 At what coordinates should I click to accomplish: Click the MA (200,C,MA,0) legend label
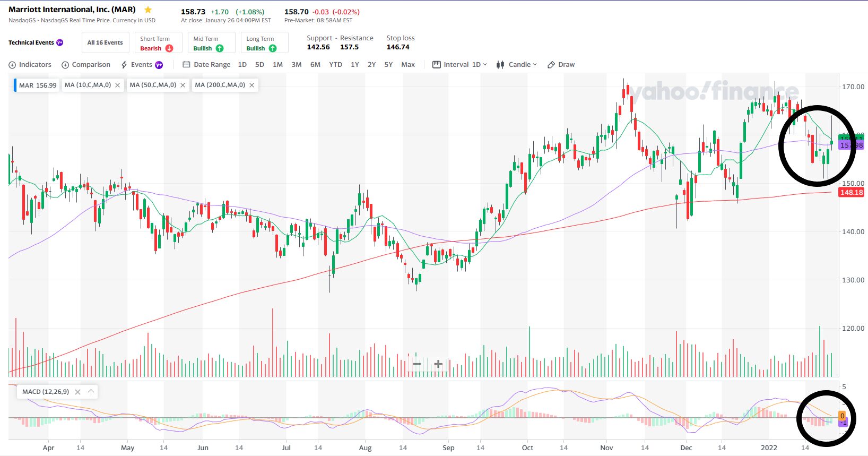(220, 85)
